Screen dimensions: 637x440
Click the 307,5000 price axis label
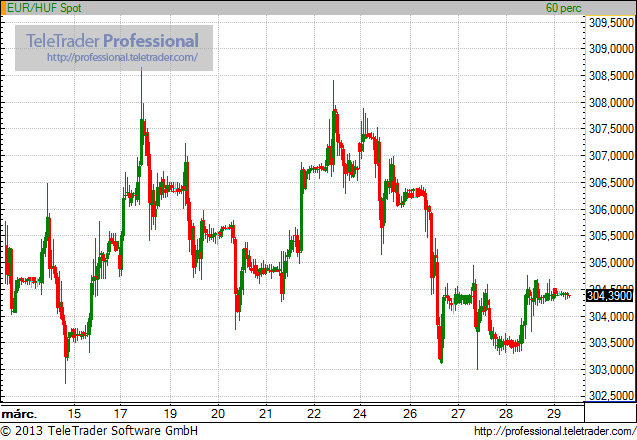(611, 129)
